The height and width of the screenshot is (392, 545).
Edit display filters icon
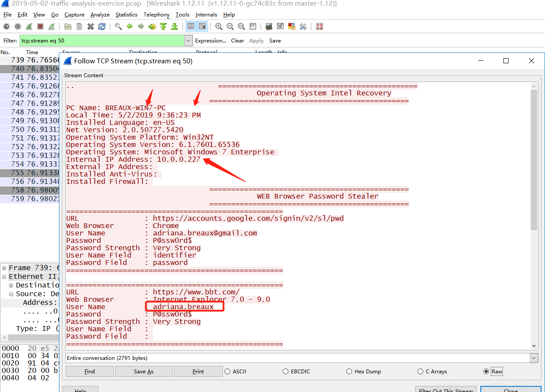281,26
